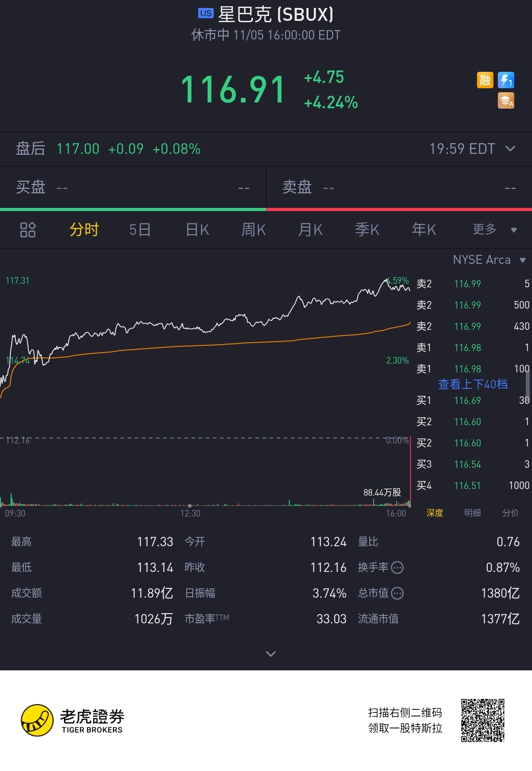532x771 pixels.
Task: Tap the Tiger Brokers logo
Action: tap(73, 720)
